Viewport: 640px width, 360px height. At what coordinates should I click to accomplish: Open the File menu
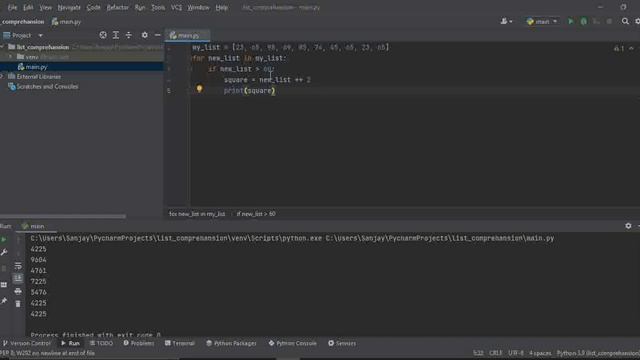point(12,7)
